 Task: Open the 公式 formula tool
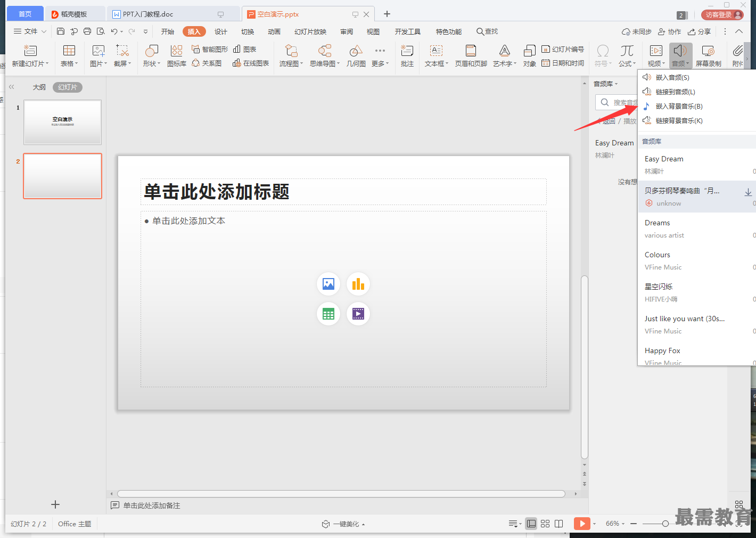(627, 51)
